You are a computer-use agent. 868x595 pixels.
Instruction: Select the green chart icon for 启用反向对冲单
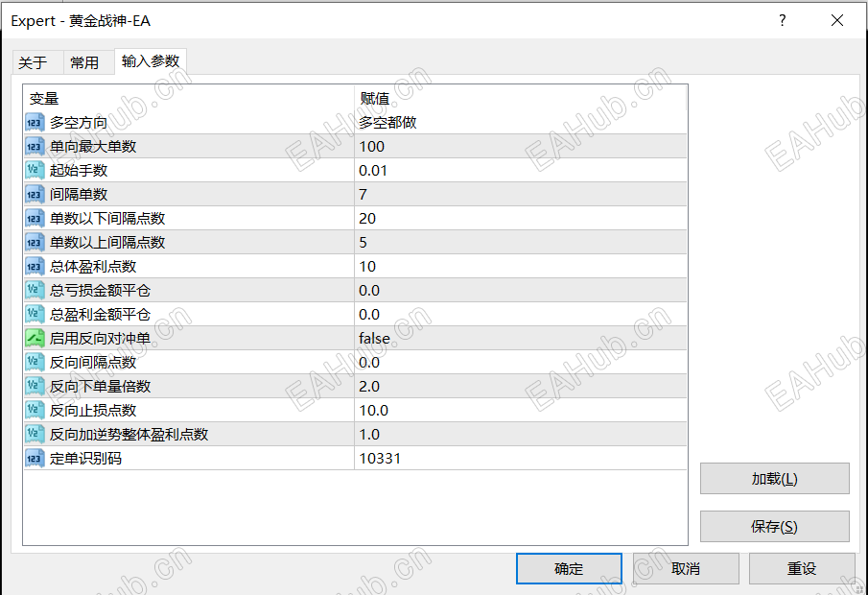tap(35, 338)
